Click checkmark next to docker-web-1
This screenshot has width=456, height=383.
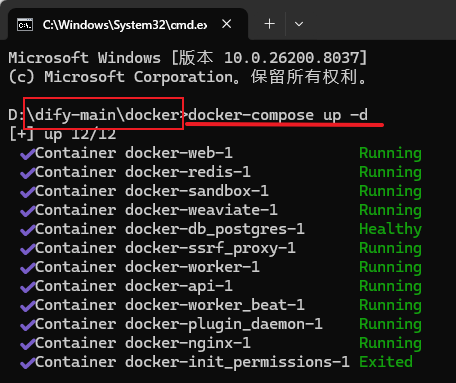click(x=27, y=154)
